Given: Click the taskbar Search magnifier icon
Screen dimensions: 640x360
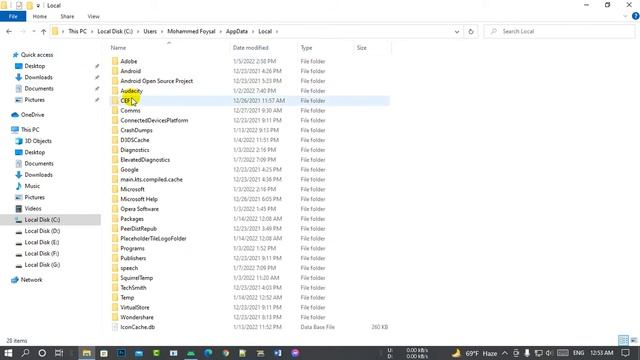Looking at the screenshot, I should coord(25,353).
